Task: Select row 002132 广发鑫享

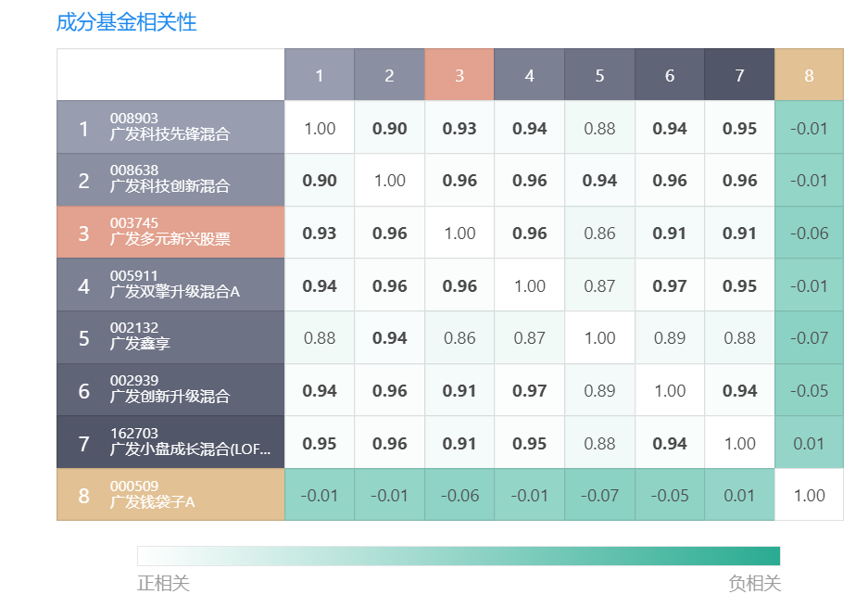Action: click(170, 337)
